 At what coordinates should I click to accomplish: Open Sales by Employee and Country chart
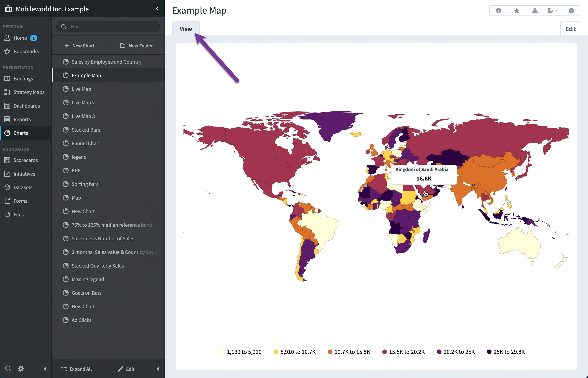(108, 62)
